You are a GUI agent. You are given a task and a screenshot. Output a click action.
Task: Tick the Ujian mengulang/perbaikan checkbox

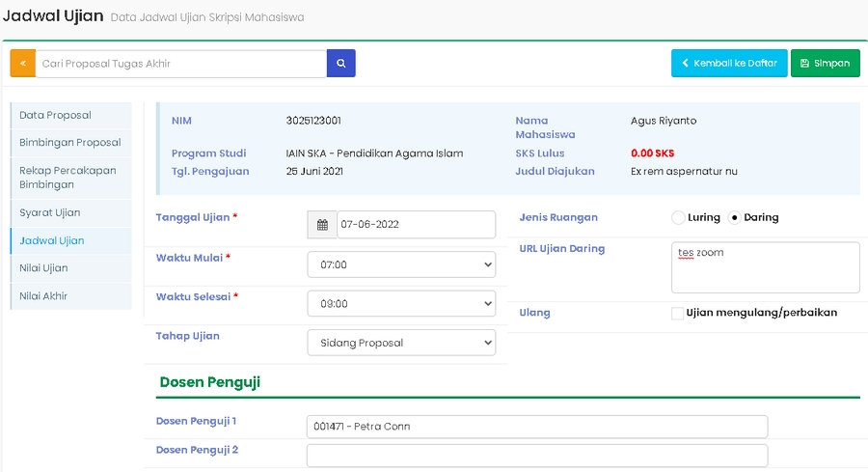click(x=677, y=314)
